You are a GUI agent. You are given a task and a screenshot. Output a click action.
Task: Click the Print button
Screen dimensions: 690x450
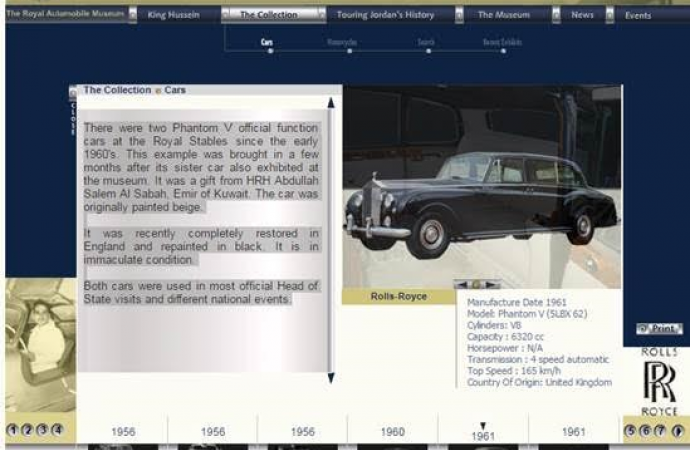tap(659, 329)
